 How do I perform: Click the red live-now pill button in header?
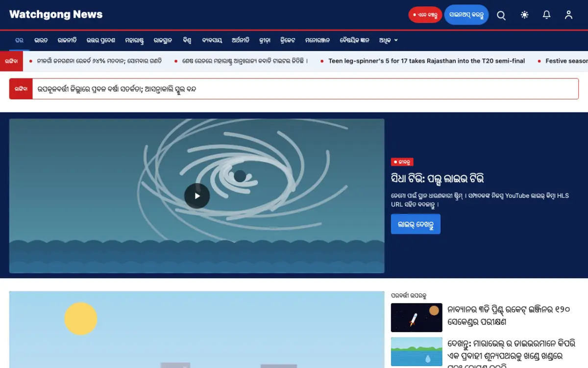pyautogui.click(x=425, y=15)
